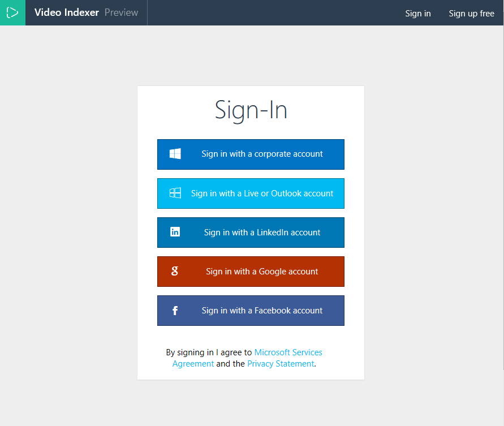Click the outlined Windows icon on Live button
The height and width of the screenshot is (426, 504).
click(175, 193)
